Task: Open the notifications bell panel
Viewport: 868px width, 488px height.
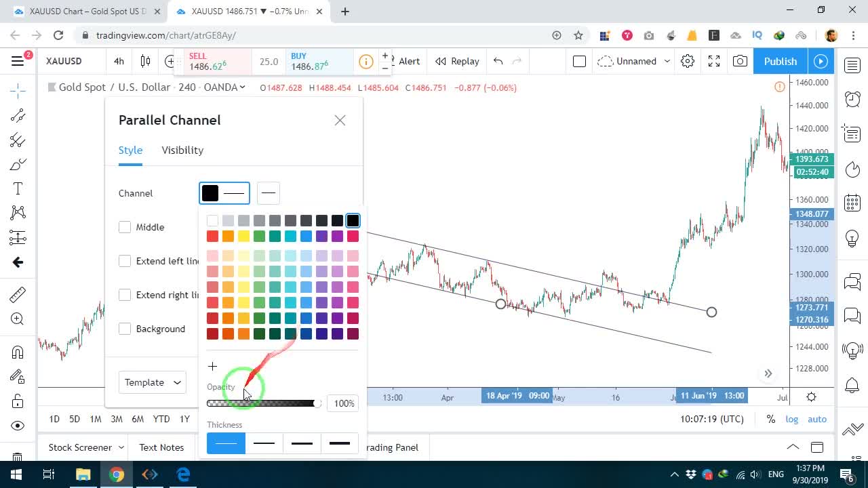Action: (x=852, y=386)
